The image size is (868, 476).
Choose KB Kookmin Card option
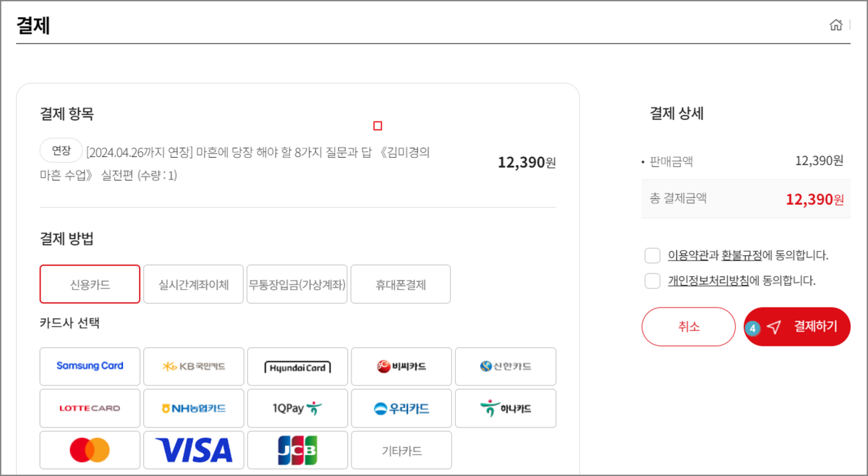(194, 366)
